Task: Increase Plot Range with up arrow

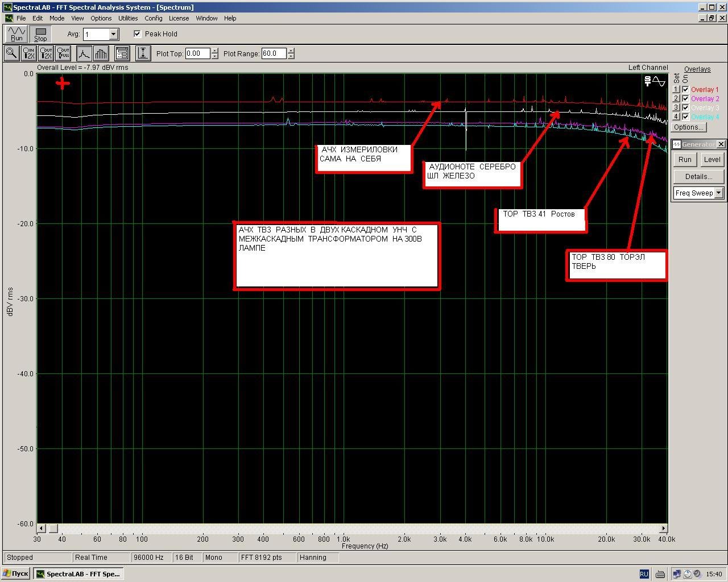Action: [291, 51]
